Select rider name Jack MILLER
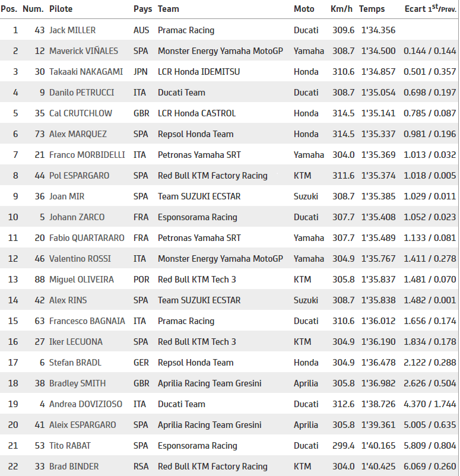 [72, 30]
